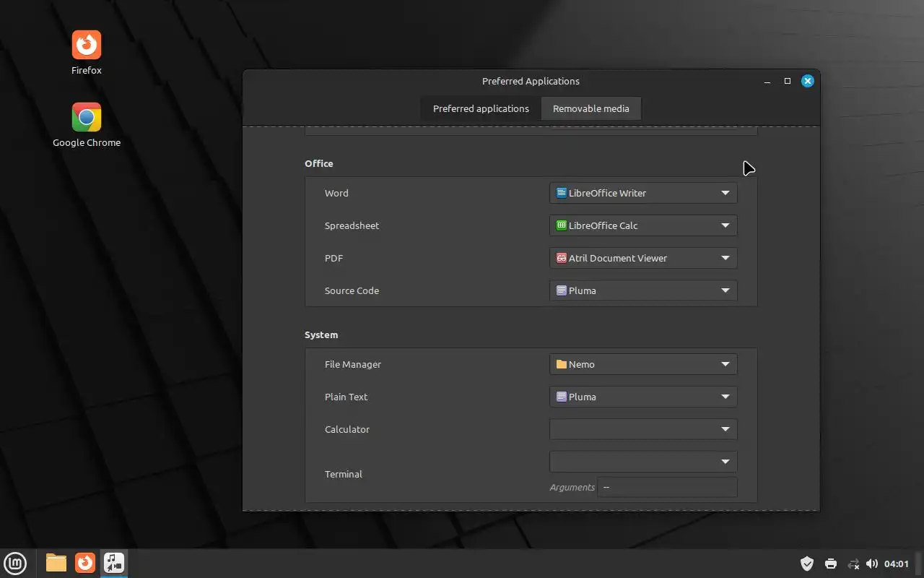Open the Source Code application dropdown
The image size is (924, 578).
click(643, 290)
